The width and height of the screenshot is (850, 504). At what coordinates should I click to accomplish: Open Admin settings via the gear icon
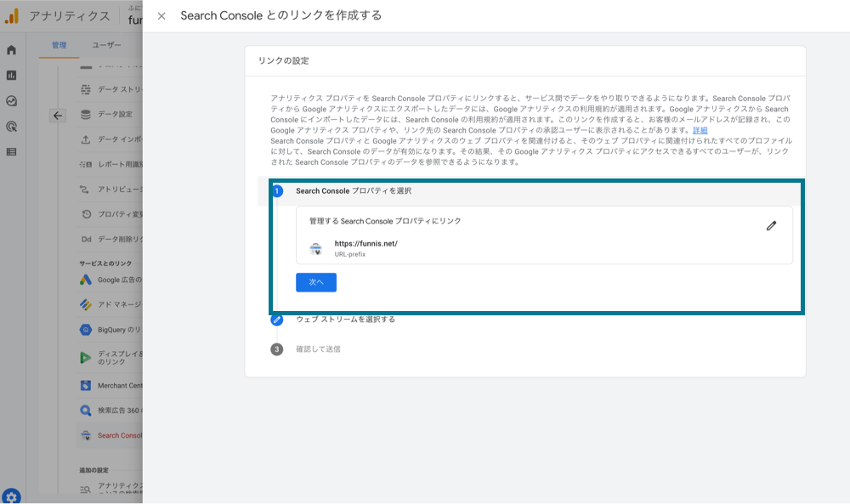pos(11,496)
